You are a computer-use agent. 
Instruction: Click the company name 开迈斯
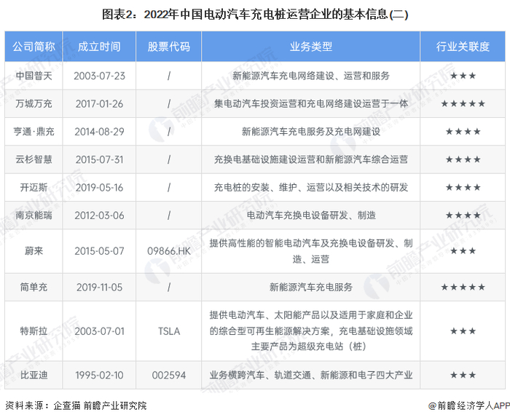click(x=34, y=188)
